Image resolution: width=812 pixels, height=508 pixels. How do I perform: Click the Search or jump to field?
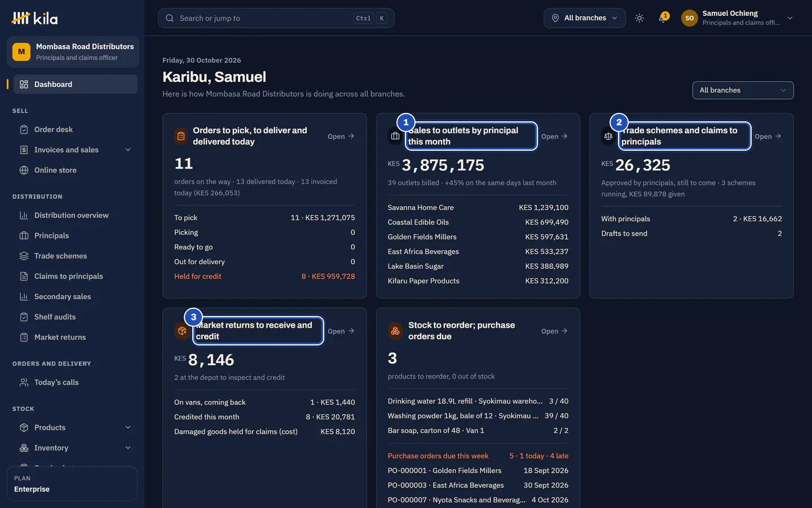click(276, 18)
